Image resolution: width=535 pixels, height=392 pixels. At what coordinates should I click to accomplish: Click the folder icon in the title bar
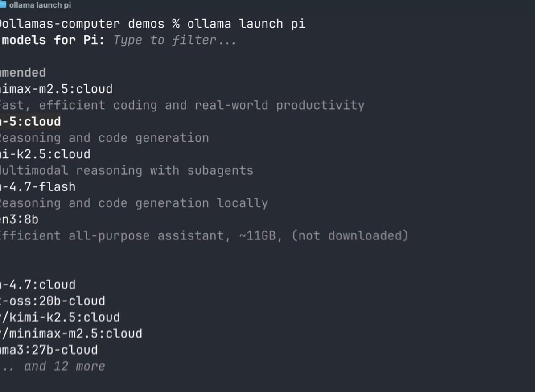point(4,5)
